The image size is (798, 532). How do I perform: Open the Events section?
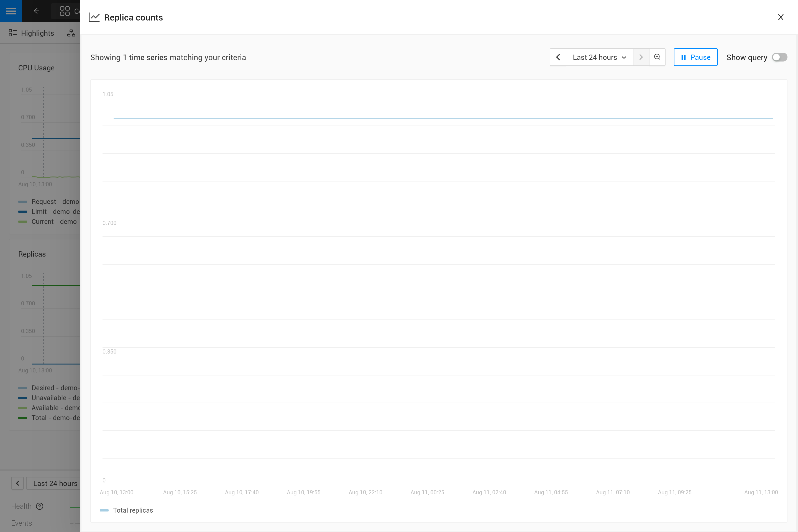[x=21, y=523]
